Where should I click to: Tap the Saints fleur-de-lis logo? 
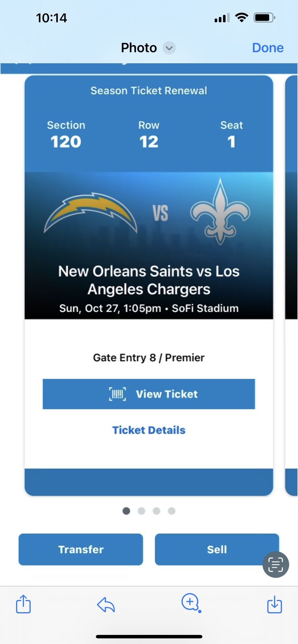220,212
